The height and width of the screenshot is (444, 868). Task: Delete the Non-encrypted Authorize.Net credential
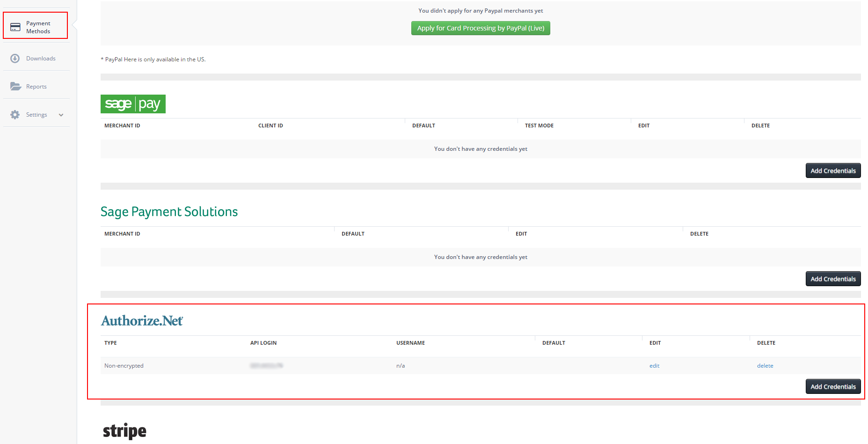(x=765, y=366)
